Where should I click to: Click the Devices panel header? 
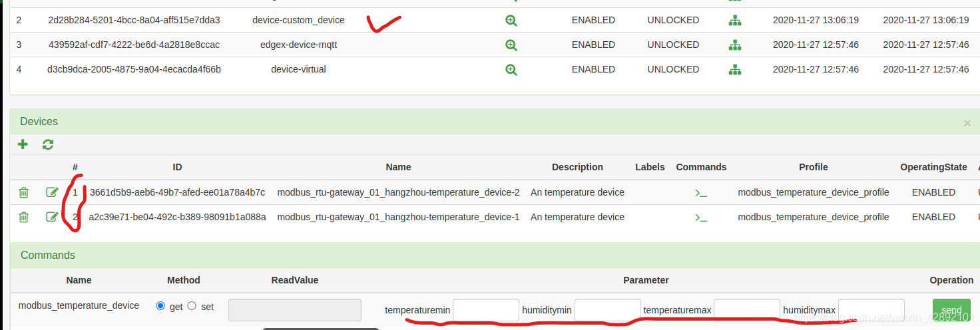495,122
